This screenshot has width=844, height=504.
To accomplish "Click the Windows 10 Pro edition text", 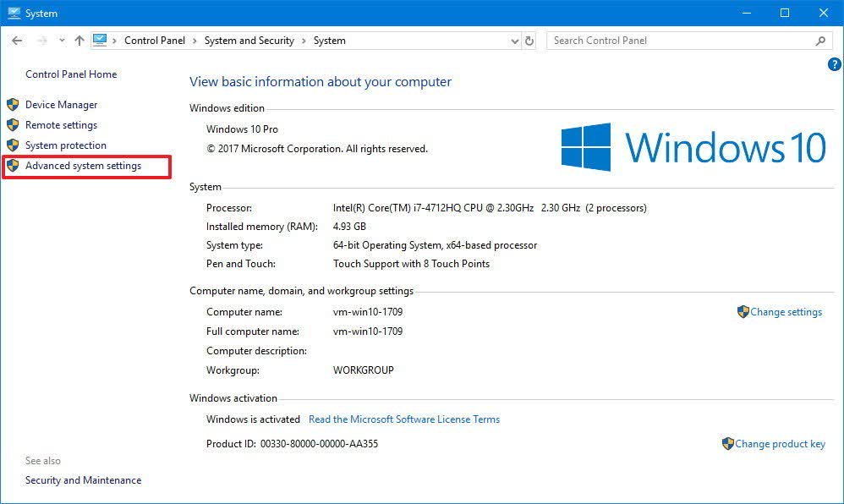I will 242,129.
